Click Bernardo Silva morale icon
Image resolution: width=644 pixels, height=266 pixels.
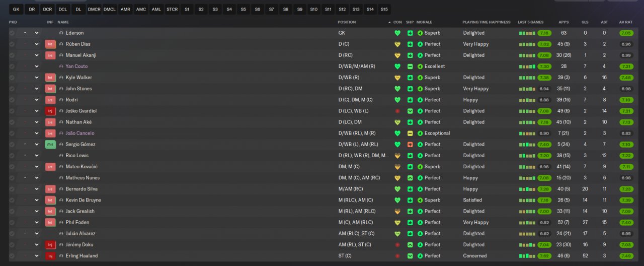pyautogui.click(x=420, y=189)
